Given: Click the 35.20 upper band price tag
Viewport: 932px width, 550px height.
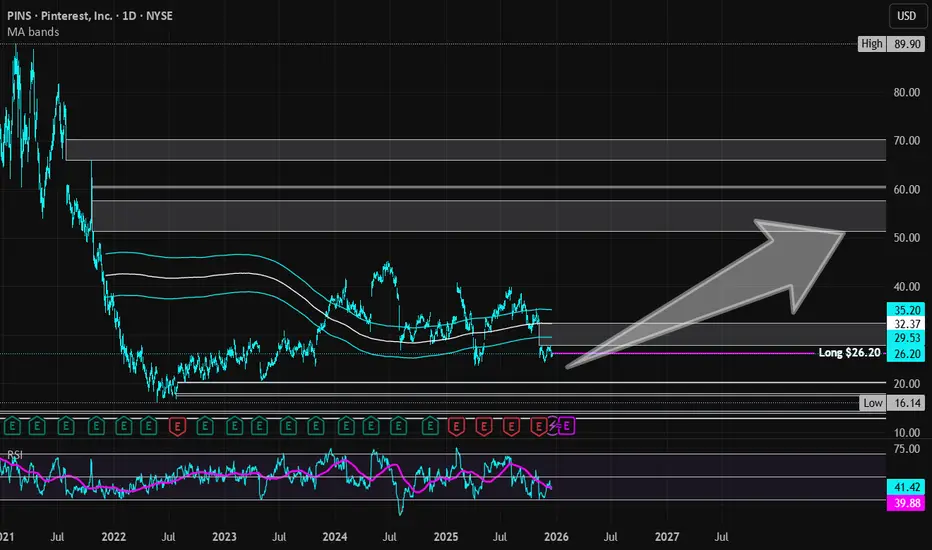Looking at the screenshot, I should click(906, 310).
